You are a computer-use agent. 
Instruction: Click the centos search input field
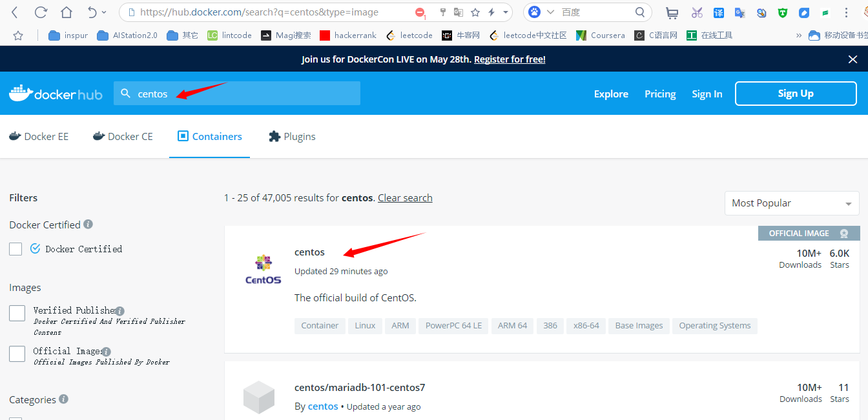(x=245, y=94)
